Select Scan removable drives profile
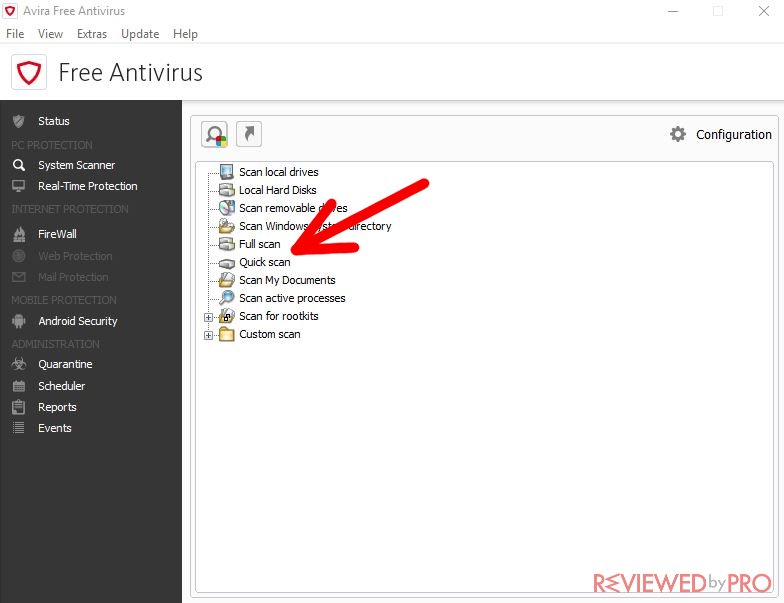Viewport: 784px width, 603px height. point(294,208)
